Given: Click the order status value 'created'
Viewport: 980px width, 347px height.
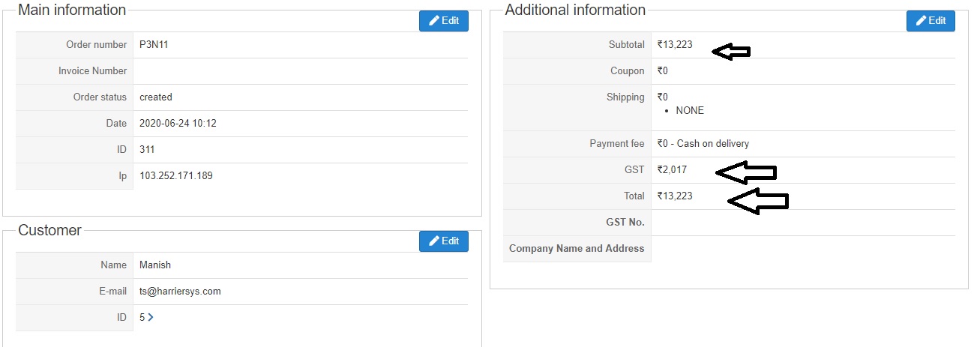Looking at the screenshot, I should tap(156, 97).
